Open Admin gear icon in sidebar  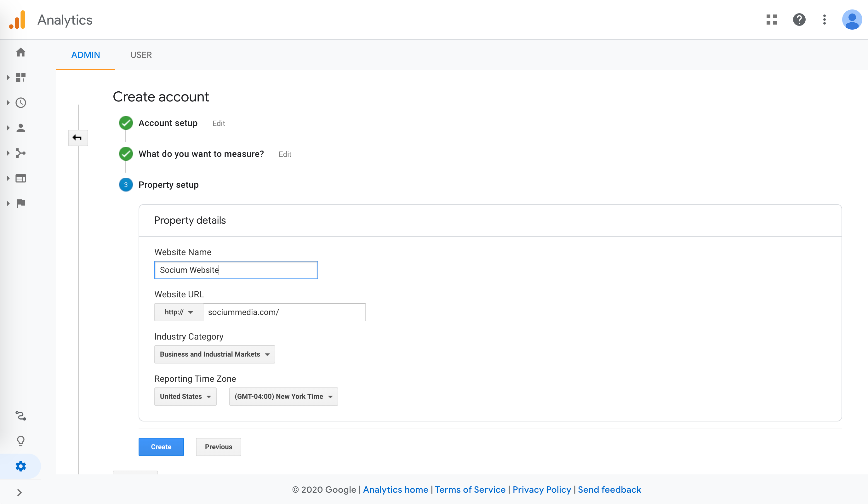point(21,466)
